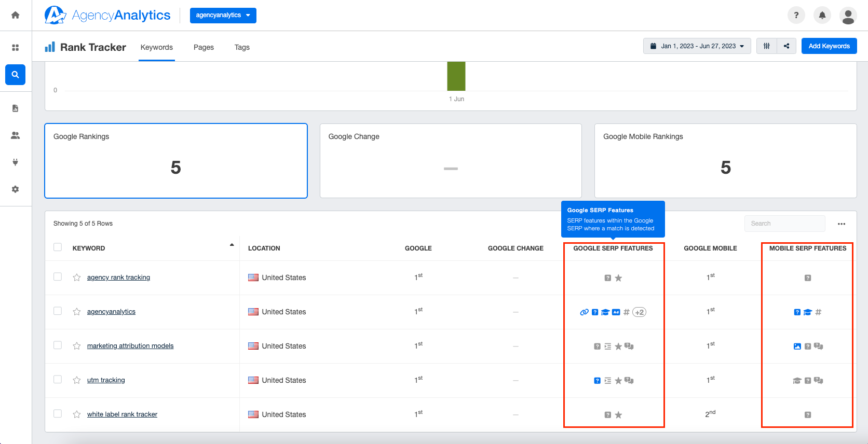Open the agencyanalytics campaign dropdown
This screenshot has height=444, width=868.
[223, 16]
